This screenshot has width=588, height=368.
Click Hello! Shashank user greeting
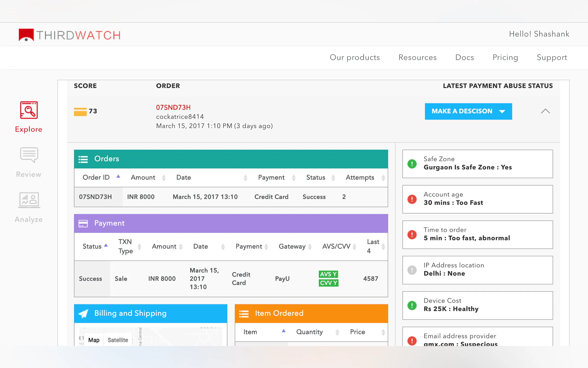pos(539,34)
